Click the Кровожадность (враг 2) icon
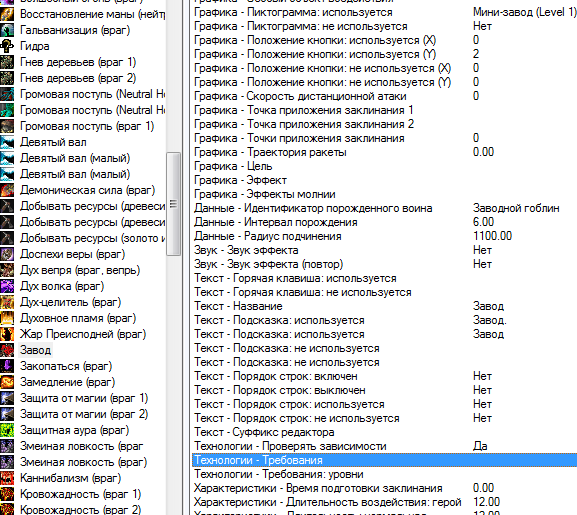This screenshot has width=577, height=515. coord(7,509)
